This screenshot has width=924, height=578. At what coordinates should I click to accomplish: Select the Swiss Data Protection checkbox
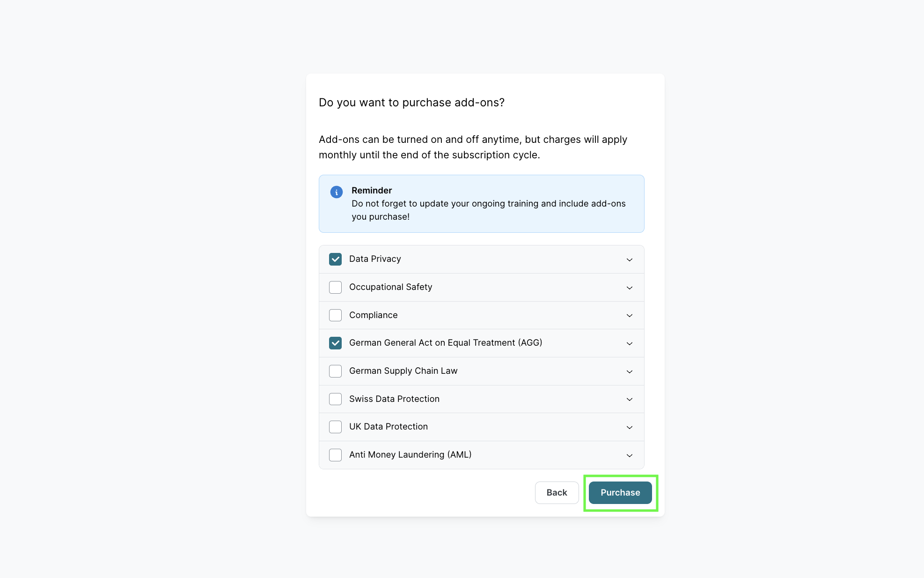(335, 399)
